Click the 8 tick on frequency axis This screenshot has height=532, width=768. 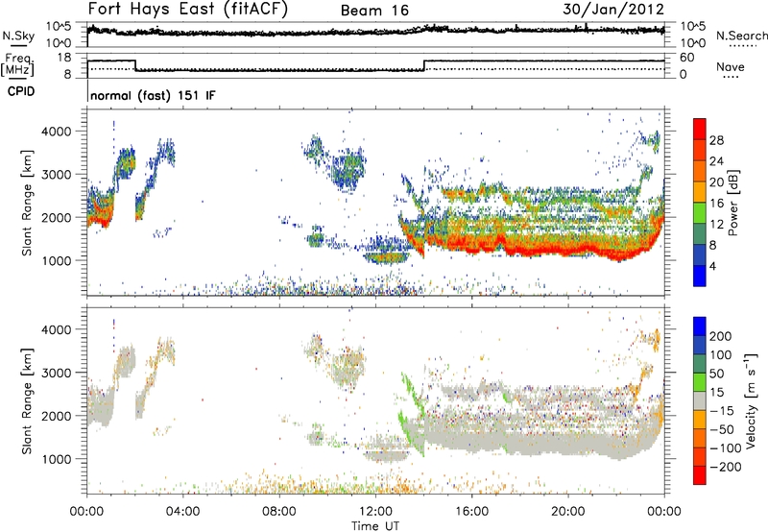[67, 75]
